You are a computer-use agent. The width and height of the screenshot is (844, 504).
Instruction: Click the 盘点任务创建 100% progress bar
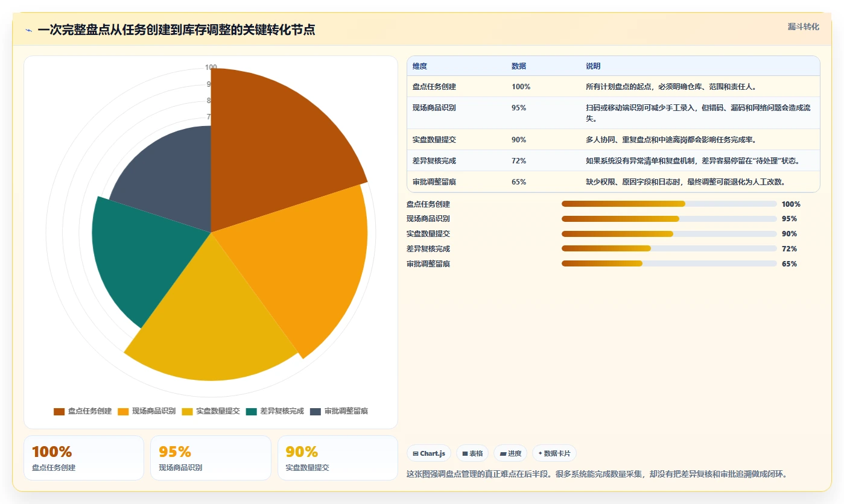click(669, 204)
